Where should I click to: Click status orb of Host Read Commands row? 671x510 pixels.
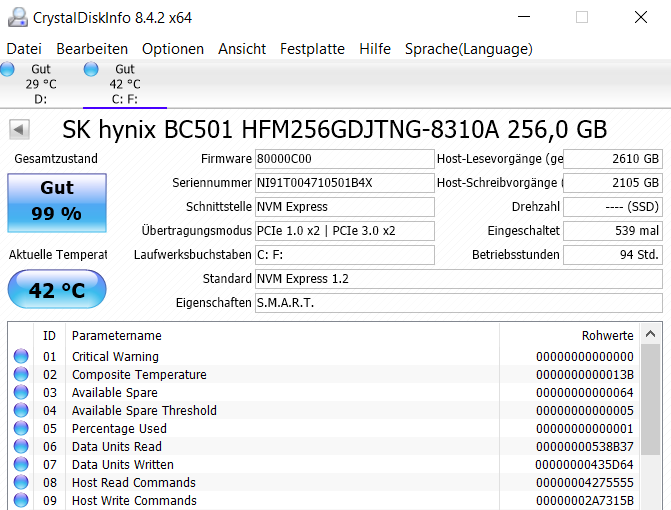21,482
